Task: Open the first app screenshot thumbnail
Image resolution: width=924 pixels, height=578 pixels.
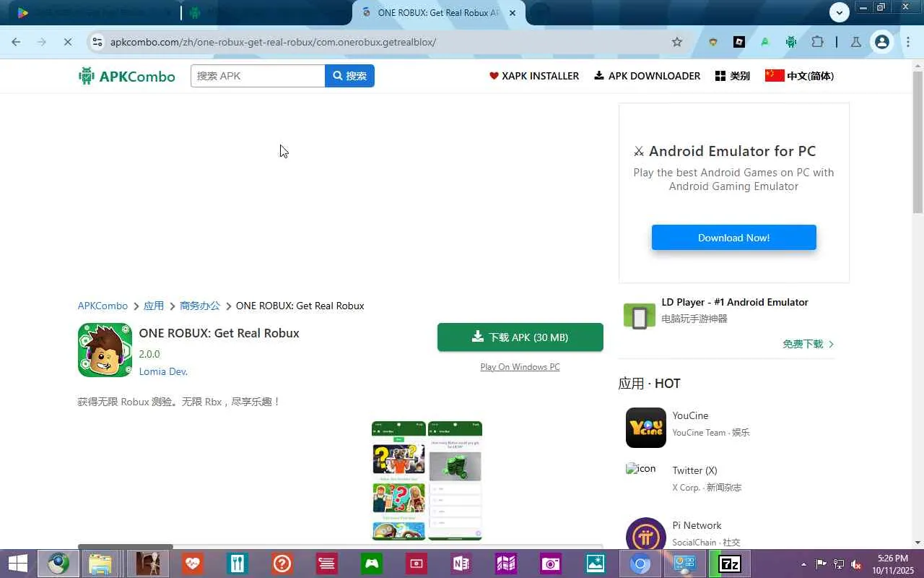Action: 398,480
